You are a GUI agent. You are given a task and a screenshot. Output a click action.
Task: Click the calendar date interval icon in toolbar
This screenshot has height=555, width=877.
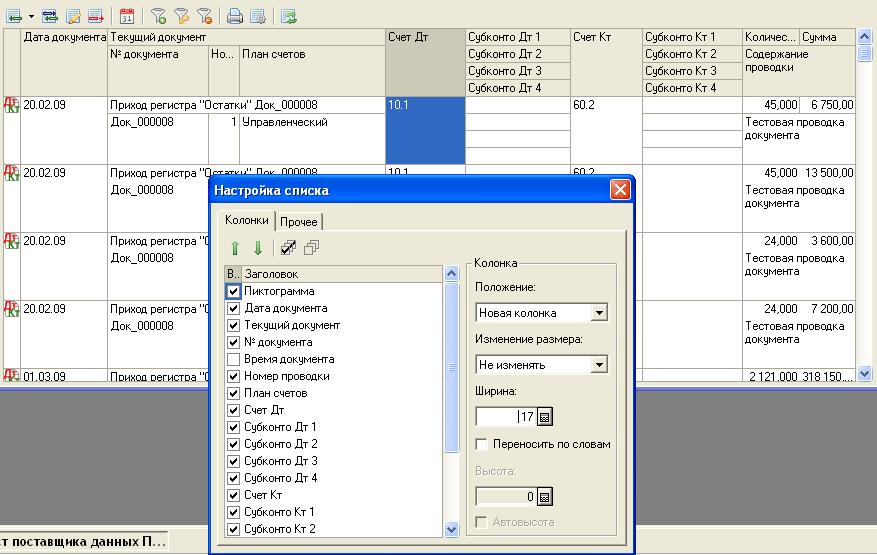[127, 15]
